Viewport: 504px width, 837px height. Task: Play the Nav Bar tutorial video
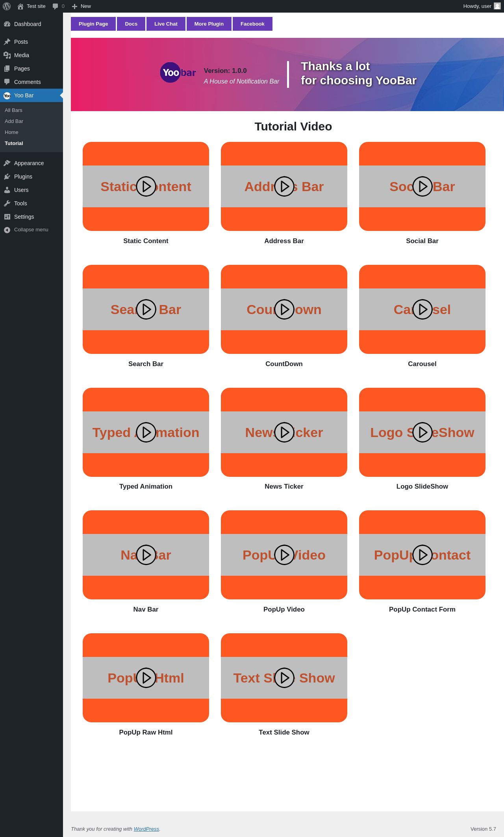146,555
